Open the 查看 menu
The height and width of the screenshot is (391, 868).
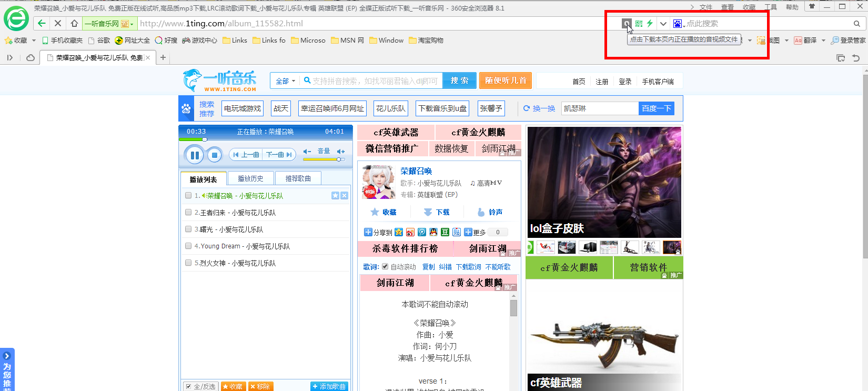click(728, 7)
